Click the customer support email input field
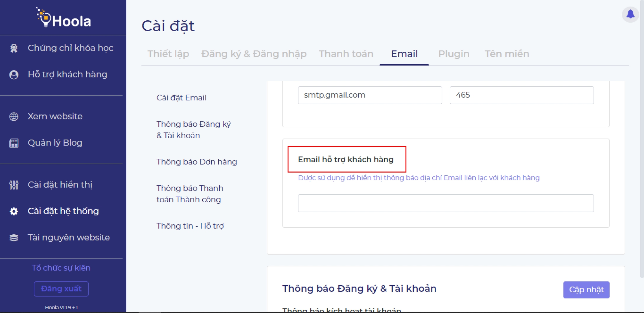The height and width of the screenshot is (313, 644). click(x=446, y=203)
